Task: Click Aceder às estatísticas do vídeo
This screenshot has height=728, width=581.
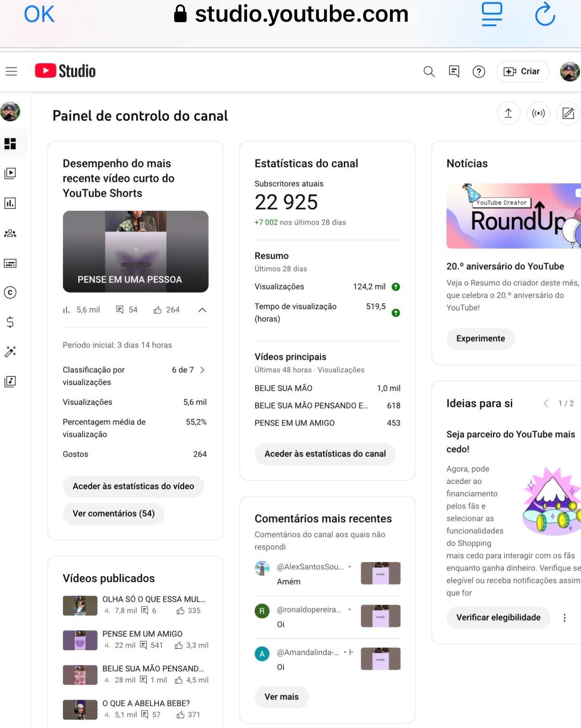Action: (133, 486)
